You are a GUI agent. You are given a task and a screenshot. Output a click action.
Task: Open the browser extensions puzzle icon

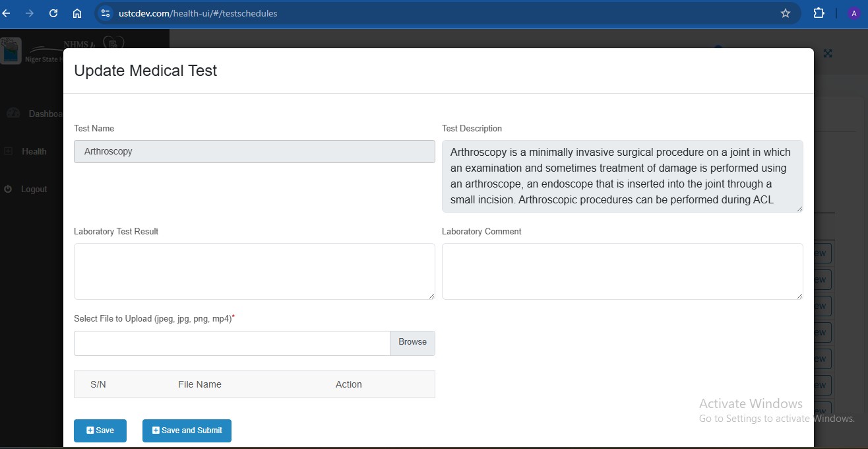(x=819, y=13)
